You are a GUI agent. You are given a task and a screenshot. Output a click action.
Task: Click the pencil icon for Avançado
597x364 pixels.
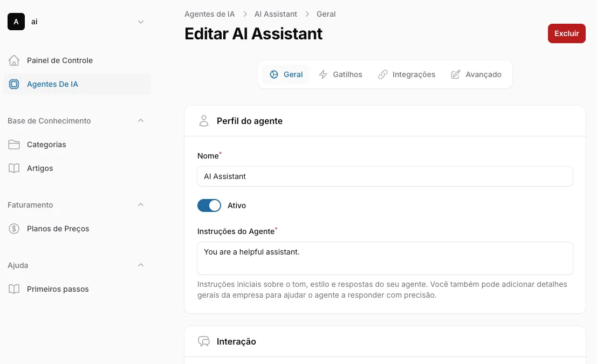[456, 74]
